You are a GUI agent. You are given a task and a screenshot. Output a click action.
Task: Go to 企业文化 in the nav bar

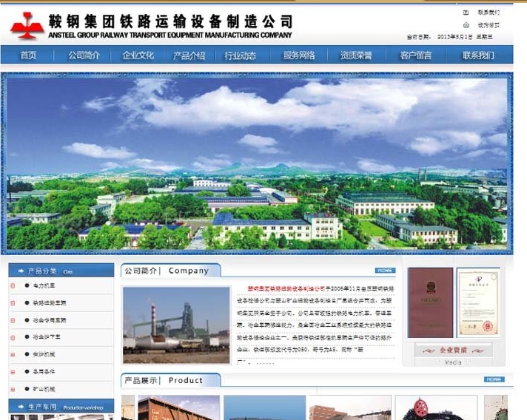(138, 55)
